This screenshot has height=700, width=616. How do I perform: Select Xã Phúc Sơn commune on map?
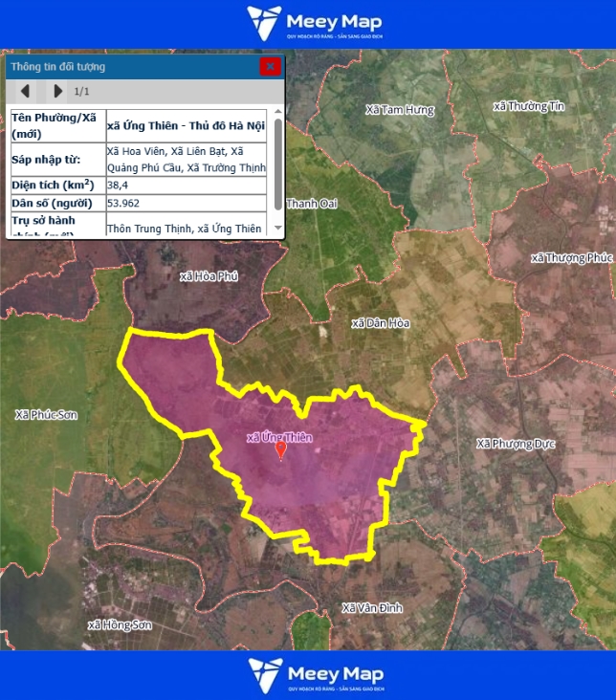(x=46, y=415)
